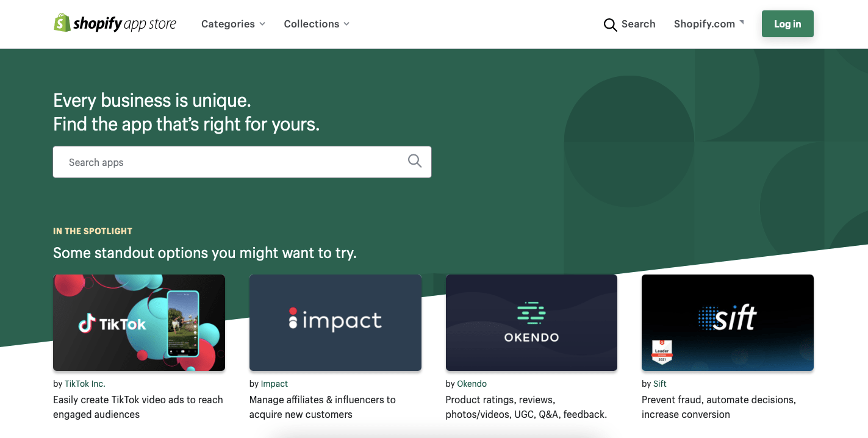Click the Search magnifier icon in header

coord(610,24)
